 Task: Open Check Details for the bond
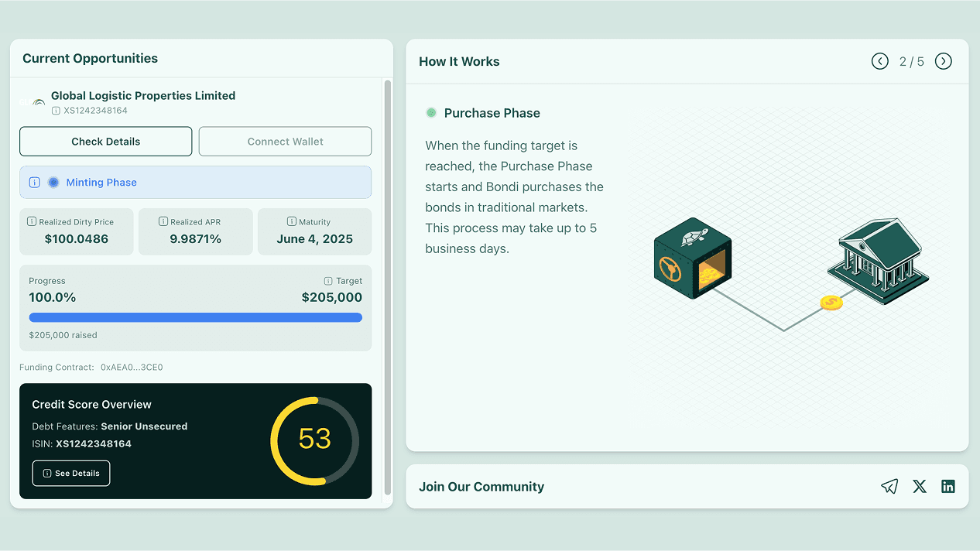click(105, 142)
